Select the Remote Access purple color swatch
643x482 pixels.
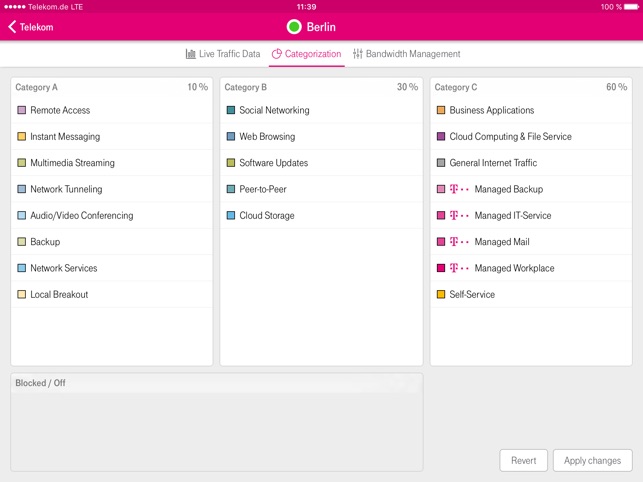coord(22,110)
